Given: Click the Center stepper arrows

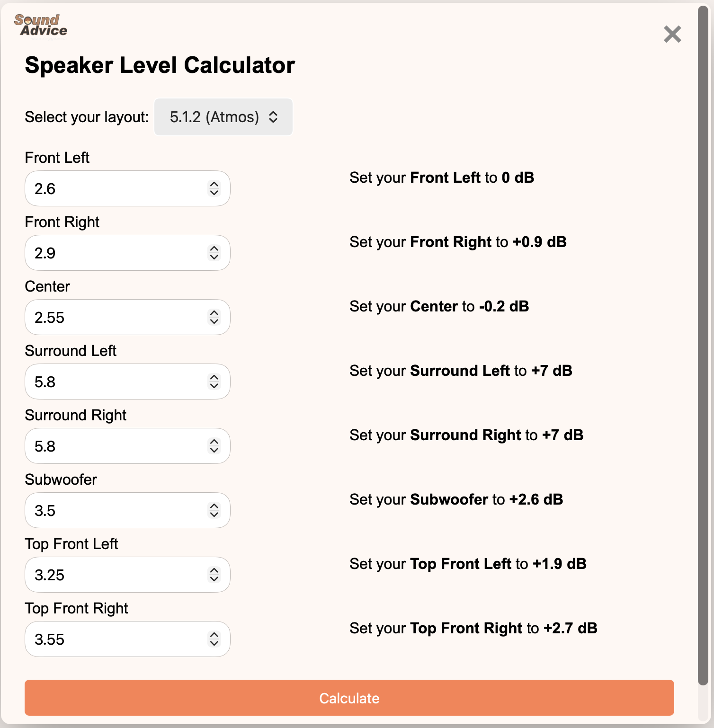Looking at the screenshot, I should tap(214, 317).
